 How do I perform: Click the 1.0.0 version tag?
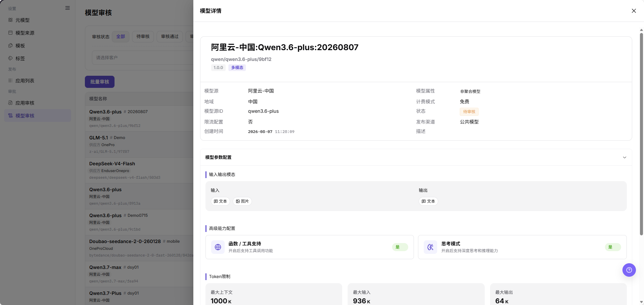point(218,68)
